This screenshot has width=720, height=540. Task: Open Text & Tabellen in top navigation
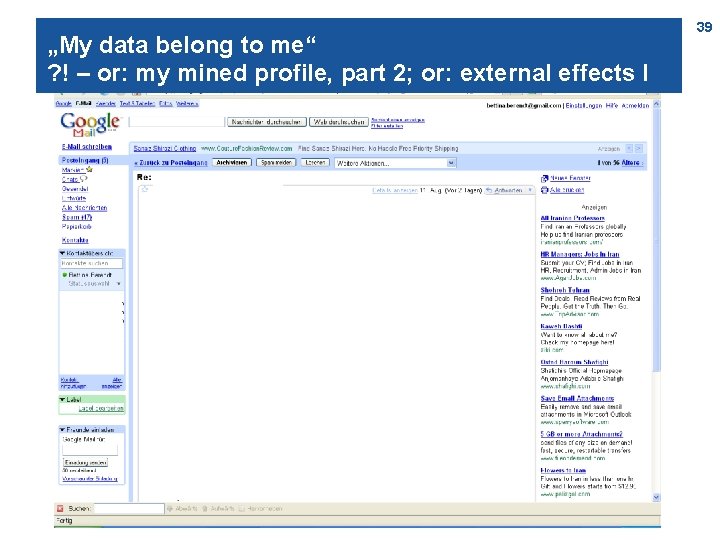point(137,104)
